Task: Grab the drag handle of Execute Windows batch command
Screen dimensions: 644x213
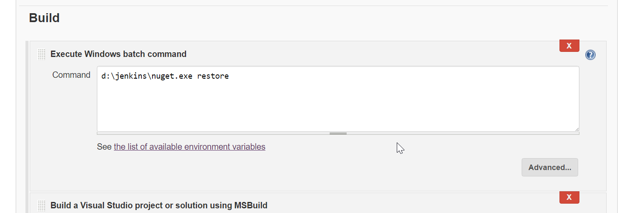Action: pyautogui.click(x=41, y=54)
